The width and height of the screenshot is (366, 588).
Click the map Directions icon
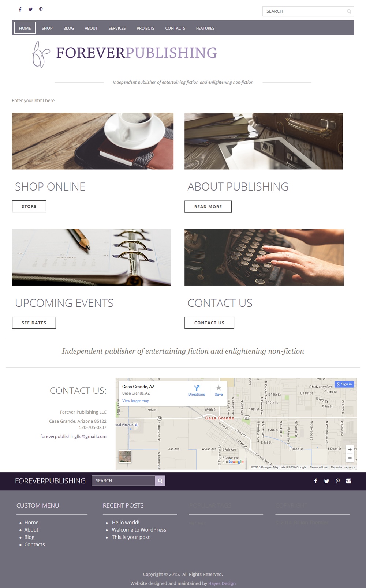197,388
